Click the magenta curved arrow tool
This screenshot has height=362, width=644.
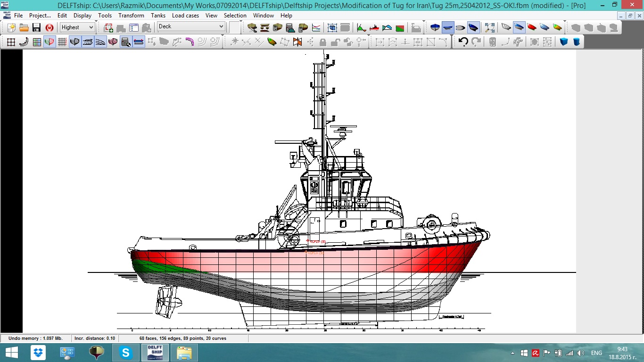tap(190, 42)
